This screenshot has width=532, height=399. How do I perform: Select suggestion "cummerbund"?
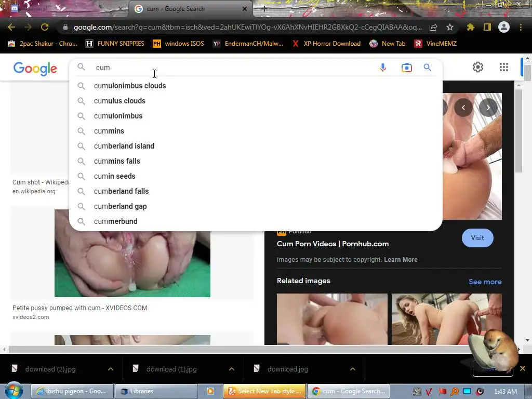[256, 221]
